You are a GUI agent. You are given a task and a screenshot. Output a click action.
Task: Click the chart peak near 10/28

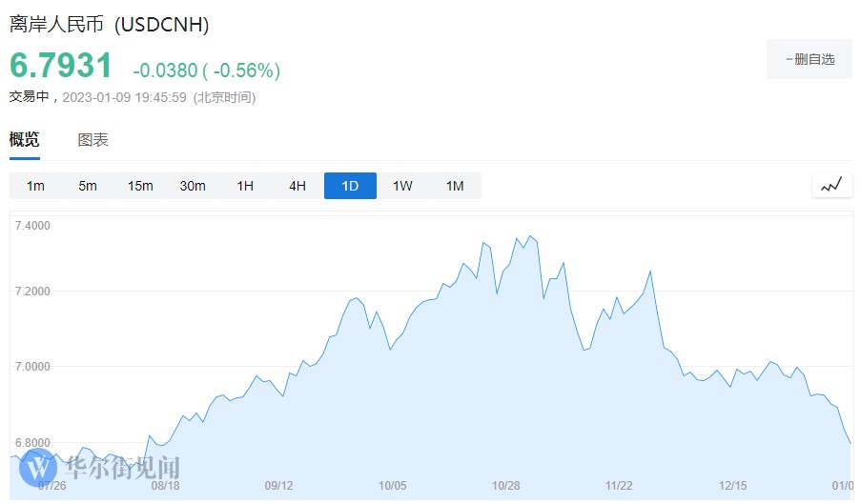[530, 236]
